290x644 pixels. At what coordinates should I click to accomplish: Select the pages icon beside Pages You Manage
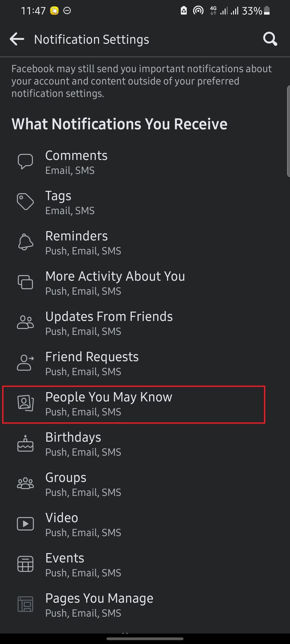point(25,604)
